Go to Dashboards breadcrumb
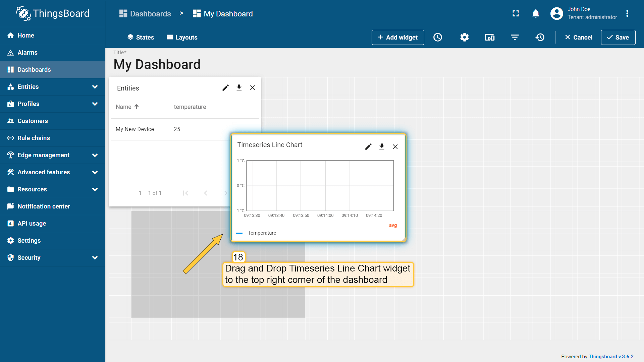The width and height of the screenshot is (644, 362). click(145, 14)
